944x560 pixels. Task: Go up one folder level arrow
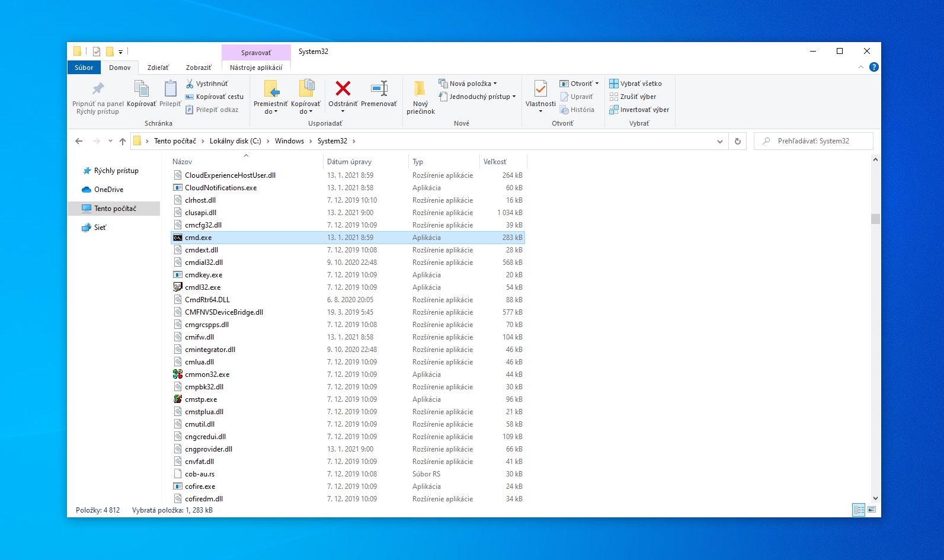coord(123,141)
